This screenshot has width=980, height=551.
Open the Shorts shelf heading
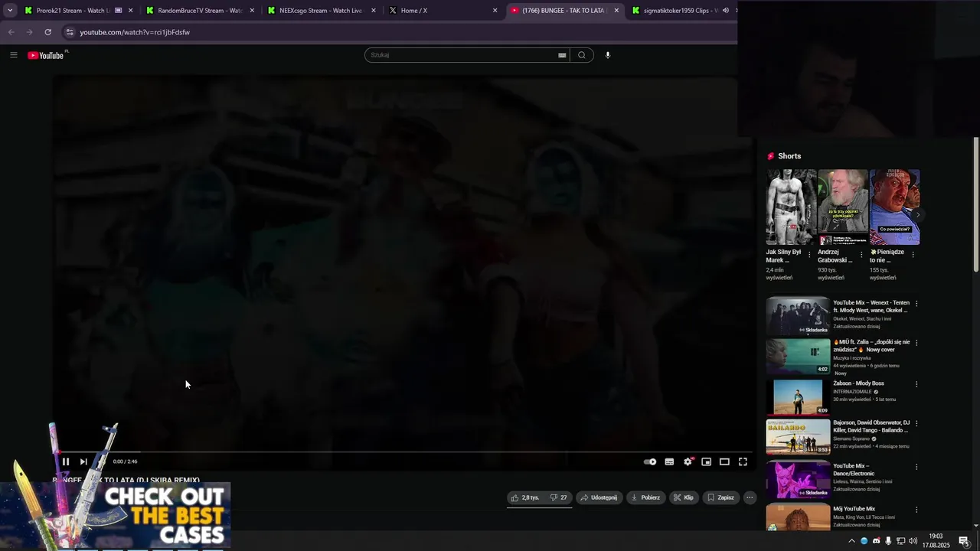click(x=789, y=156)
